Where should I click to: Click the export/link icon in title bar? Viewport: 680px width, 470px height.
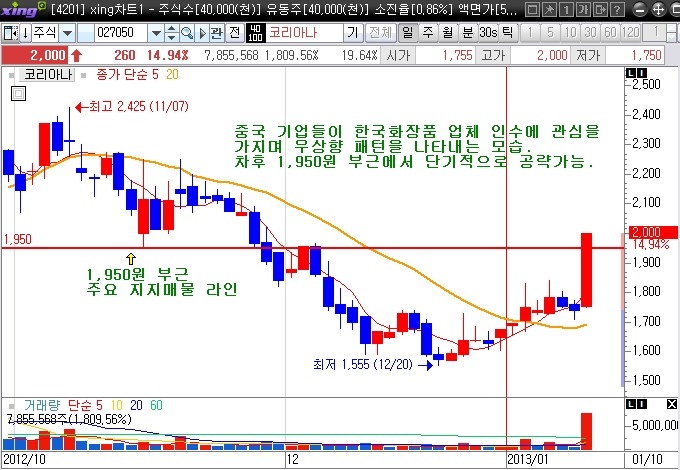601,9
